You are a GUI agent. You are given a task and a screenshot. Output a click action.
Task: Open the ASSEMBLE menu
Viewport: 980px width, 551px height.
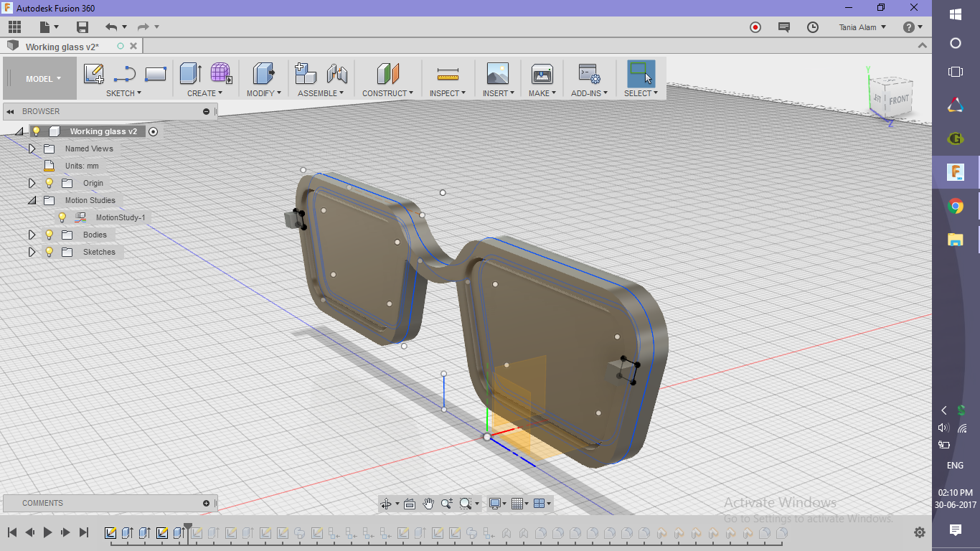point(321,93)
